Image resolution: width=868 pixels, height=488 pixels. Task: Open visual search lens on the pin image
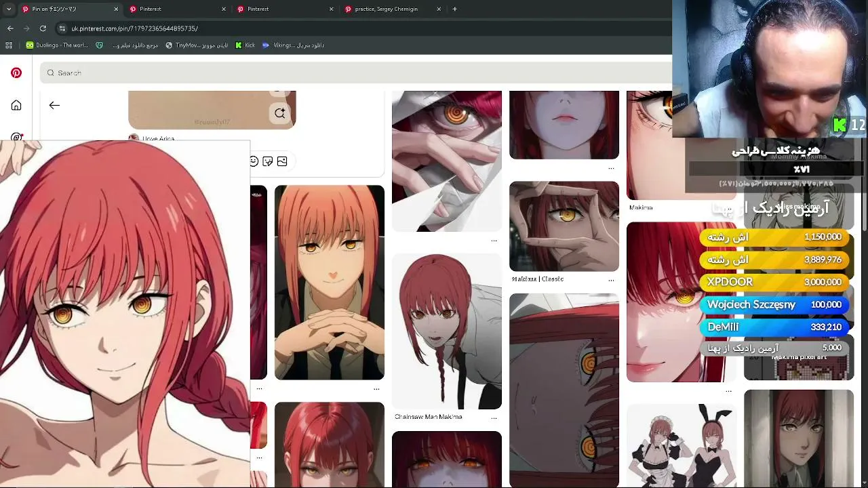(280, 113)
